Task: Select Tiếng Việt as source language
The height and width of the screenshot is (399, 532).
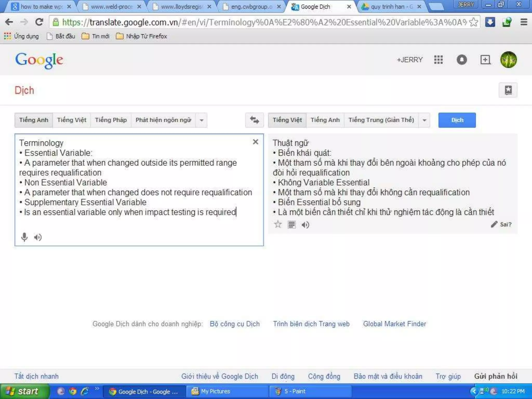Action: pos(72,120)
